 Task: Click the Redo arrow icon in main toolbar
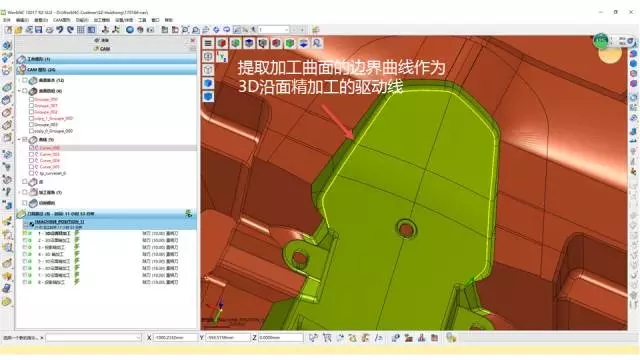pos(70,30)
